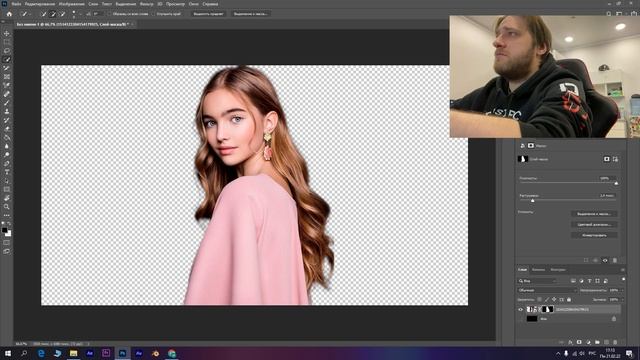The height and width of the screenshot is (360, 640).
Task: Click the Home icon in the options bar
Action: pos(9,14)
